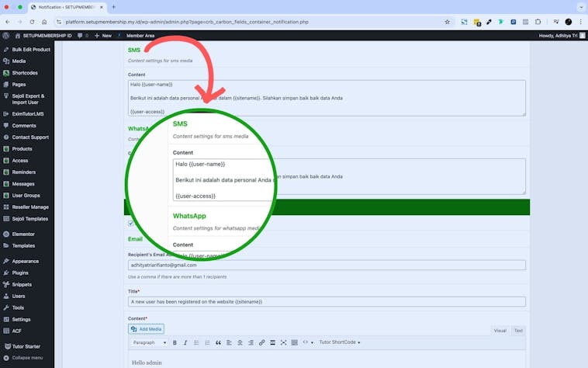Screen dimensions: 588x368
Task: Click the fullscreen icon in editor toolbar
Action: 283,342
